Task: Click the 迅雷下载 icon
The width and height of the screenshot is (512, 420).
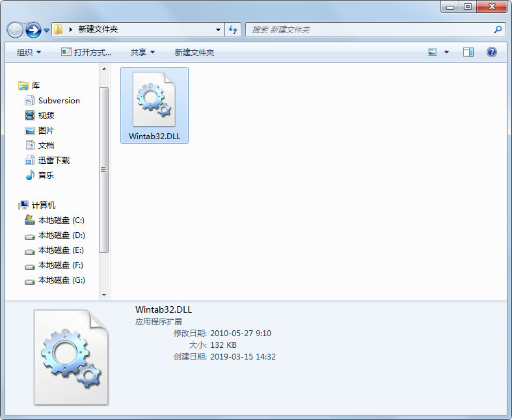Action: 30,160
